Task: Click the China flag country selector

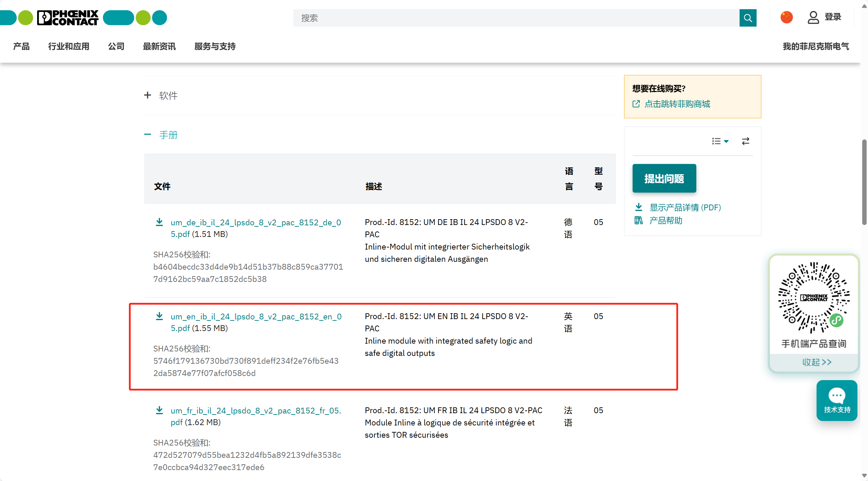Action: pos(787,17)
